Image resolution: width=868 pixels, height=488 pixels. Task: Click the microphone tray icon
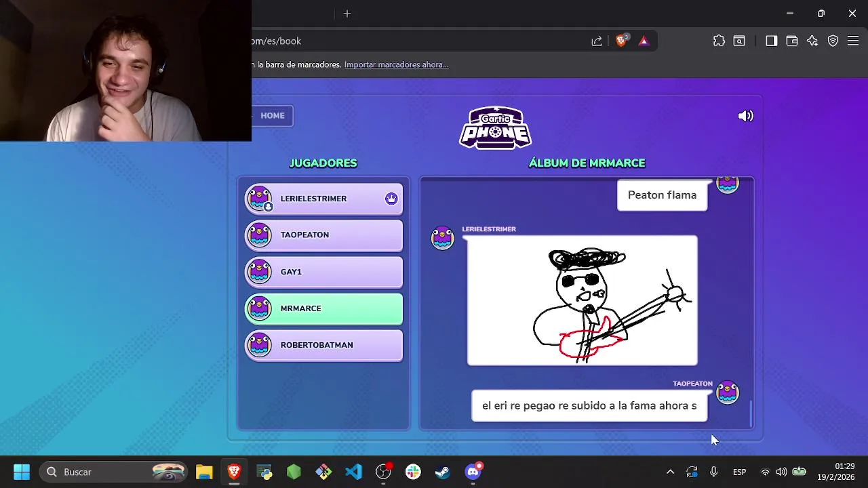click(713, 472)
